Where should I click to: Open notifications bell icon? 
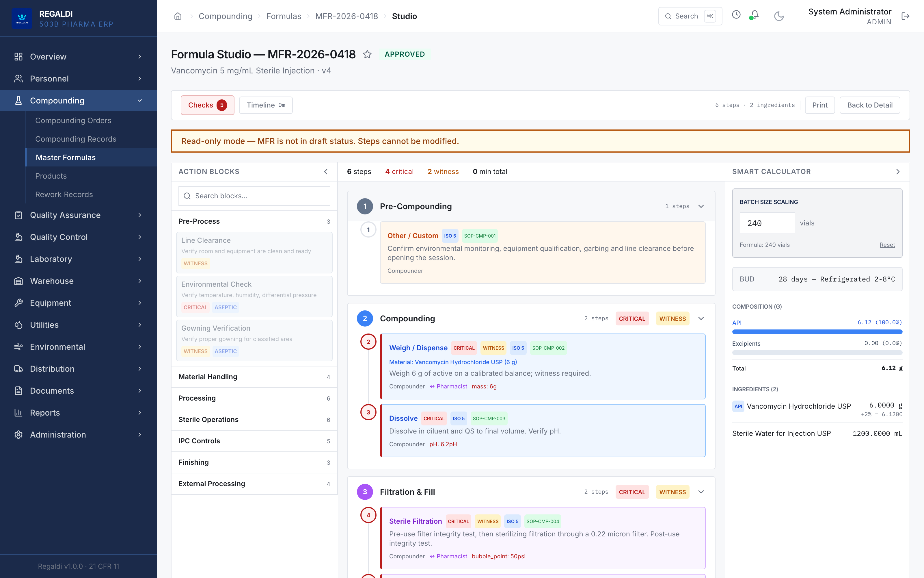click(755, 15)
